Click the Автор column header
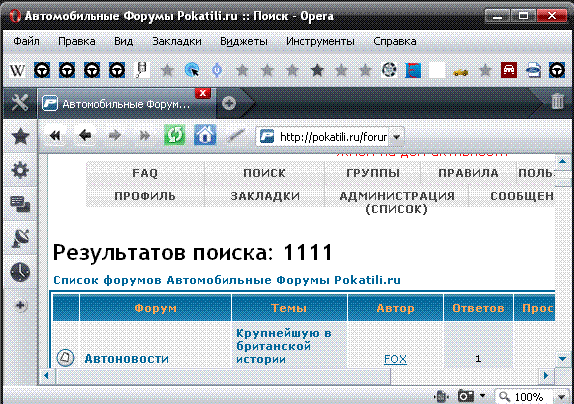Image resolution: width=574 pixels, height=404 pixels. (395, 308)
